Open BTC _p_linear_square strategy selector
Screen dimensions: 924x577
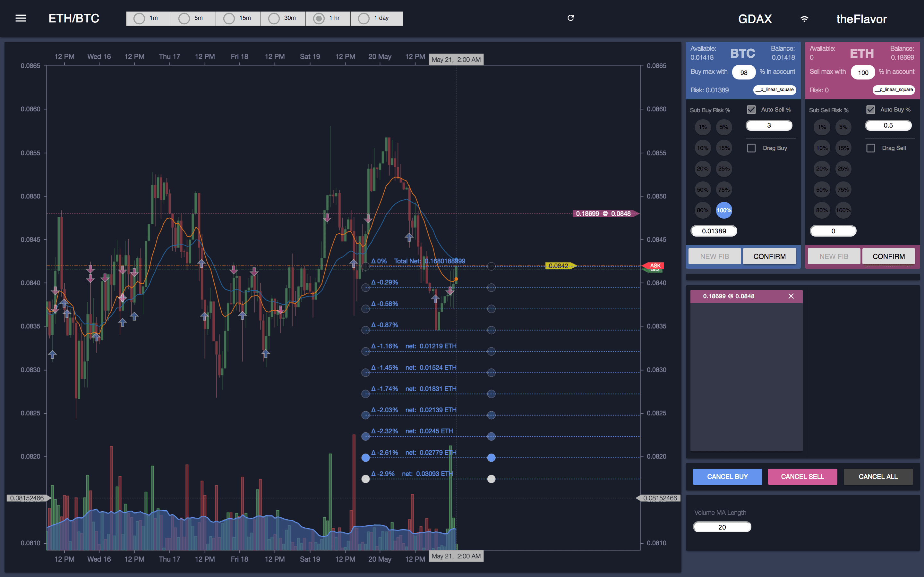(774, 90)
